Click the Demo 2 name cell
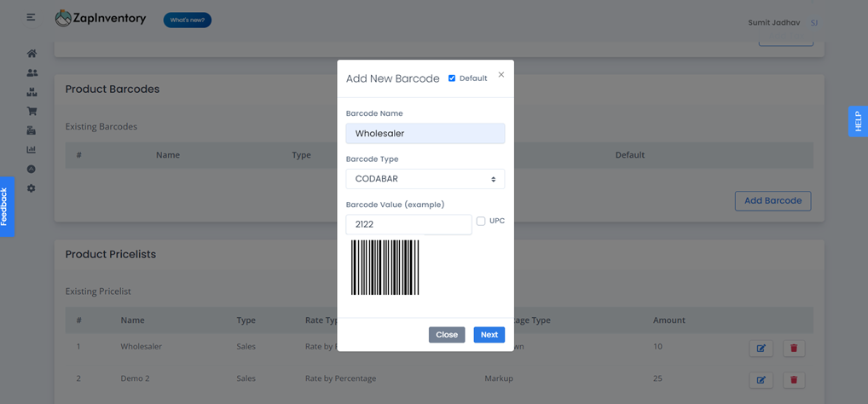The width and height of the screenshot is (868, 404). [135, 378]
